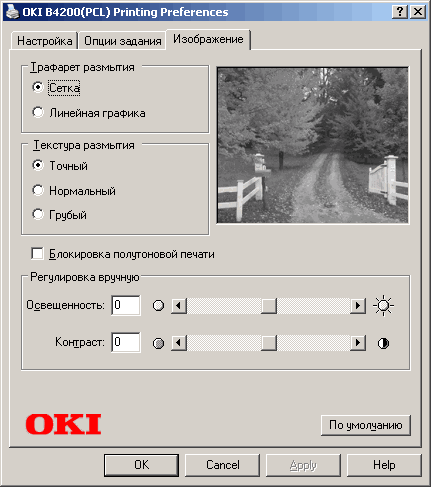Switch to the Настройка tab

coord(44,41)
